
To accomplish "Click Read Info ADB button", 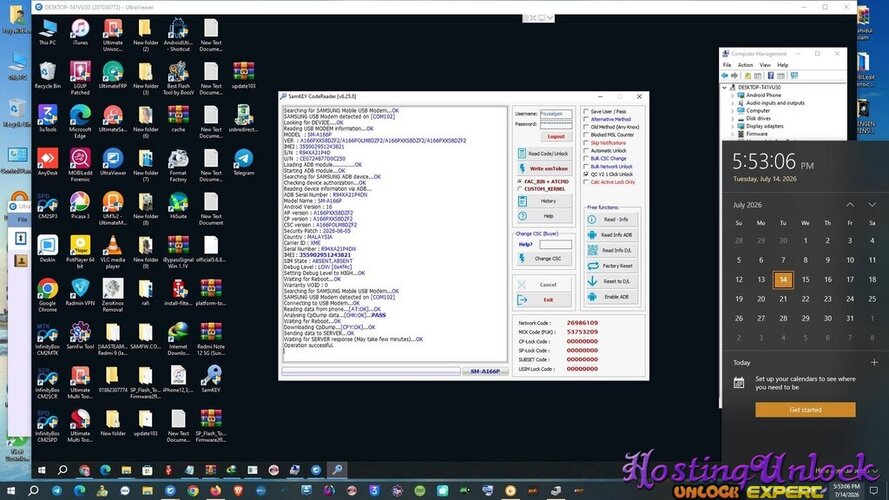I will (612, 235).
